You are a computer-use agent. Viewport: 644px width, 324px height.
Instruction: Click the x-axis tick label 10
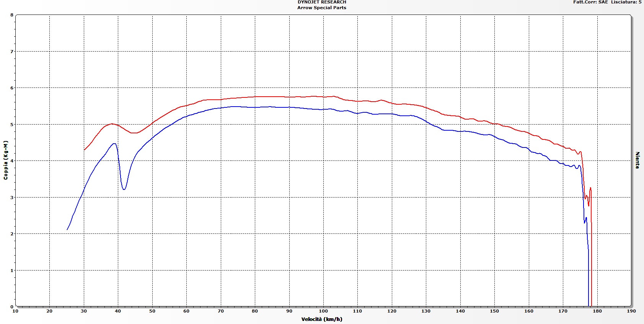(x=15, y=311)
